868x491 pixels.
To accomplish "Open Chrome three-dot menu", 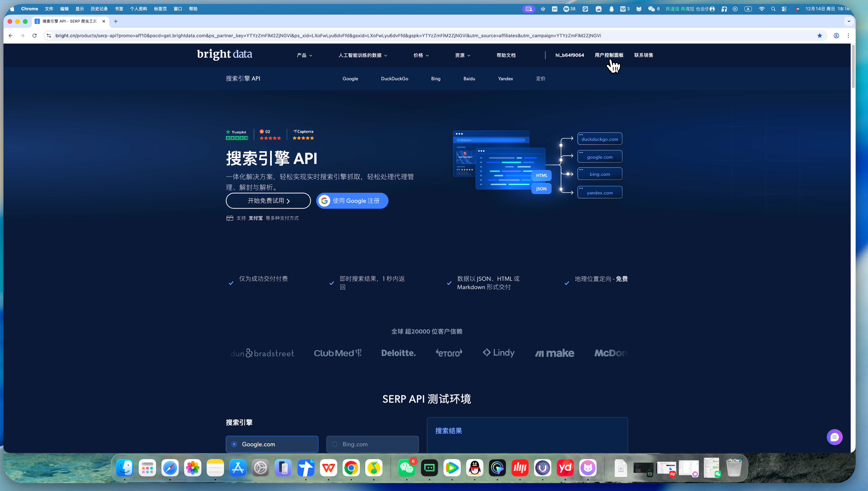I will point(849,36).
